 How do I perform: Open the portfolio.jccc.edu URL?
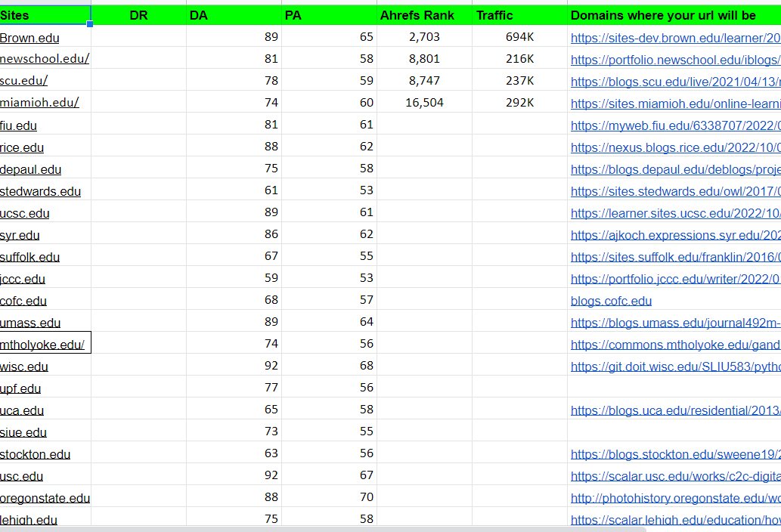point(675,279)
